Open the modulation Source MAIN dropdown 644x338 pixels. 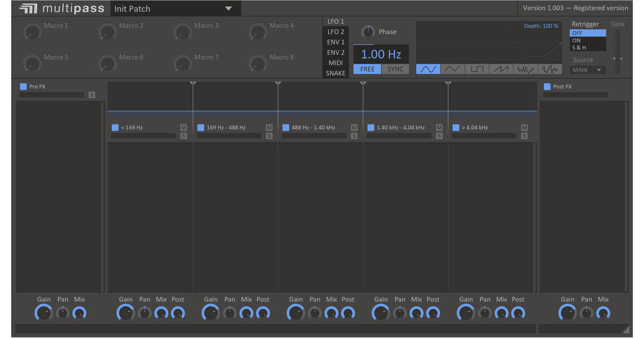(x=587, y=70)
